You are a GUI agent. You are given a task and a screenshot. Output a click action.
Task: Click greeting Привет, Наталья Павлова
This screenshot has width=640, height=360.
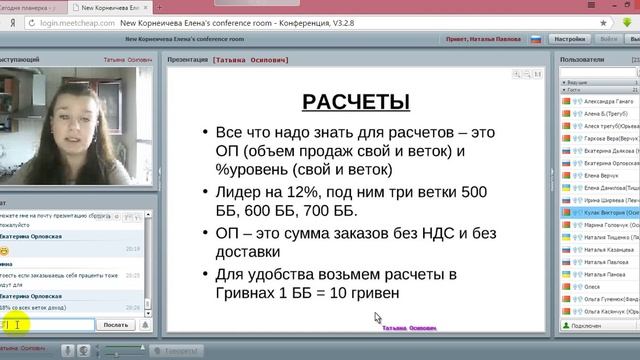click(483, 39)
